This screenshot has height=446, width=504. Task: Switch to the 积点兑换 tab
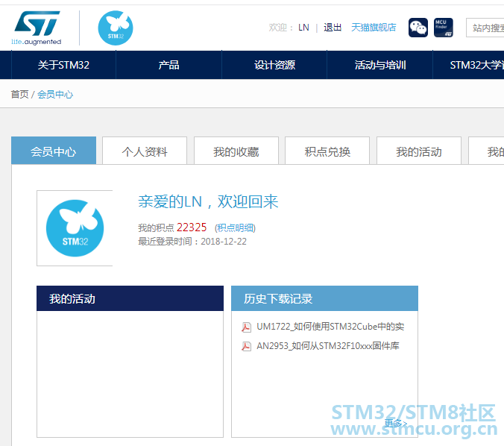(327, 151)
